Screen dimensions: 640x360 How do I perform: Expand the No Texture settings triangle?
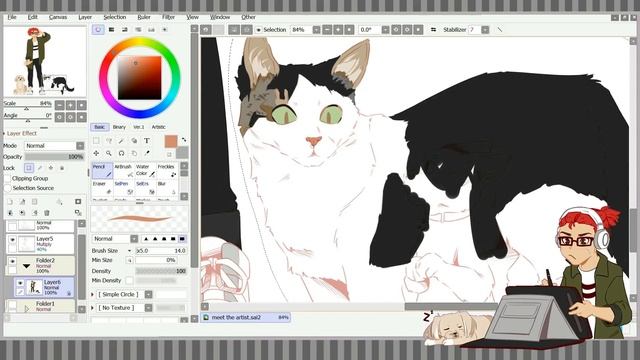93,308
